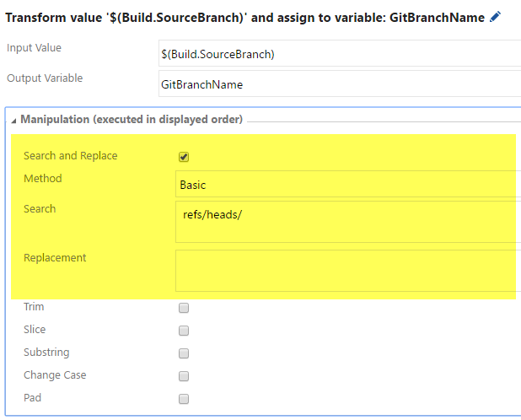Screen dimensions: 521x420
Task: Check the Pad checkbox
Action: click(x=184, y=399)
